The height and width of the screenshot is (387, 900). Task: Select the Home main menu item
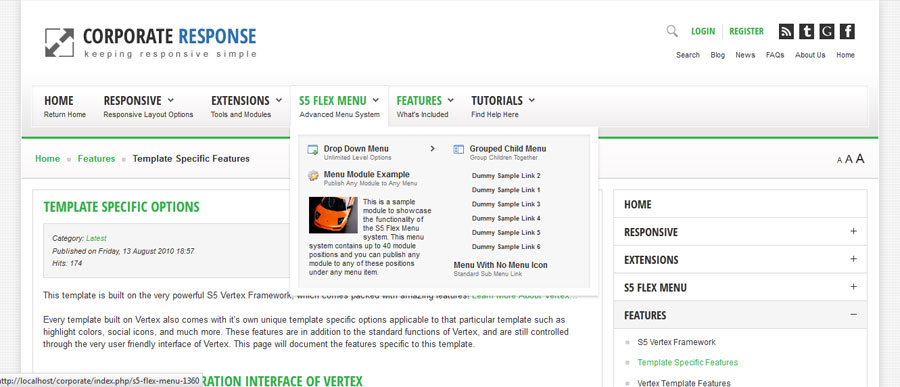(x=65, y=106)
